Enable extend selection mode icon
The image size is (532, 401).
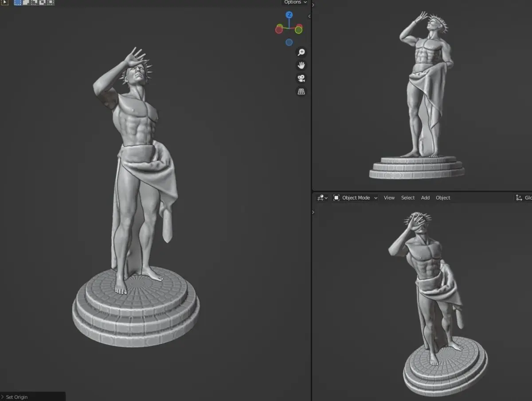coord(26,2)
